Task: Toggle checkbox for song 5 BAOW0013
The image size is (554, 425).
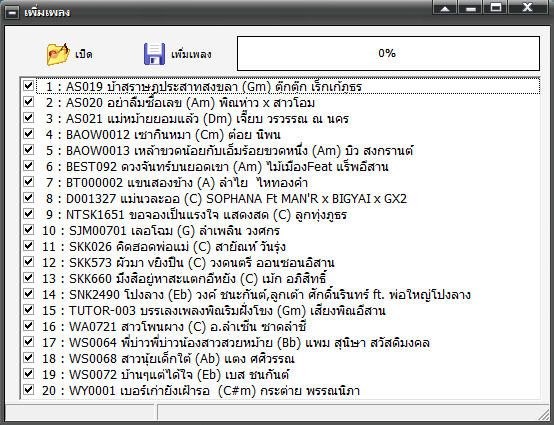Action: [28, 150]
